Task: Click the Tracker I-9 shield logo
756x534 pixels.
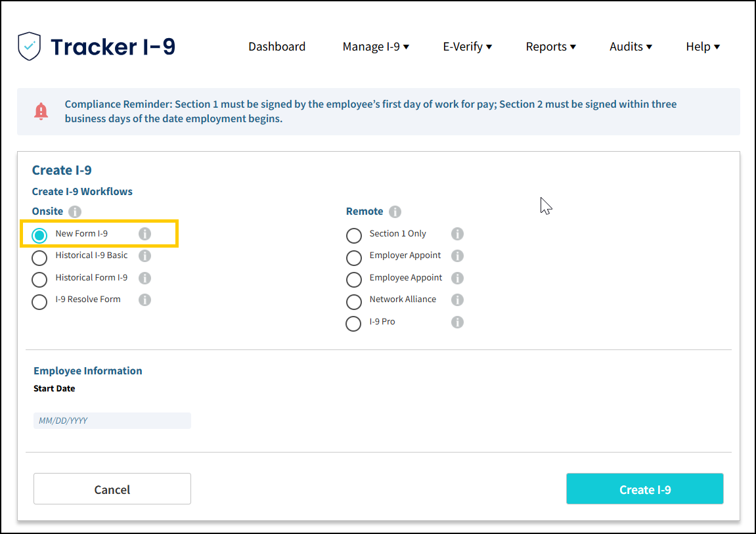Action: click(29, 46)
